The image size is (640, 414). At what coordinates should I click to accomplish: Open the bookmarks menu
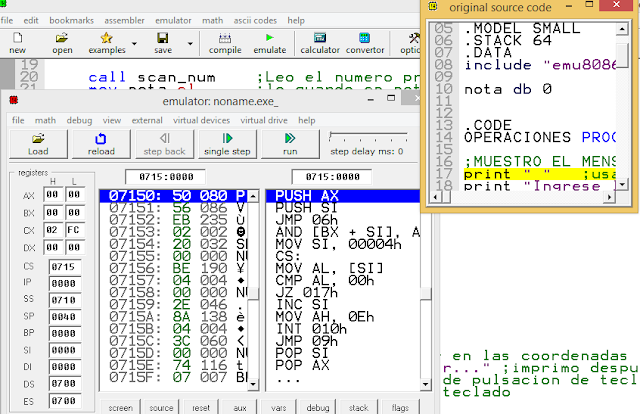click(x=71, y=20)
